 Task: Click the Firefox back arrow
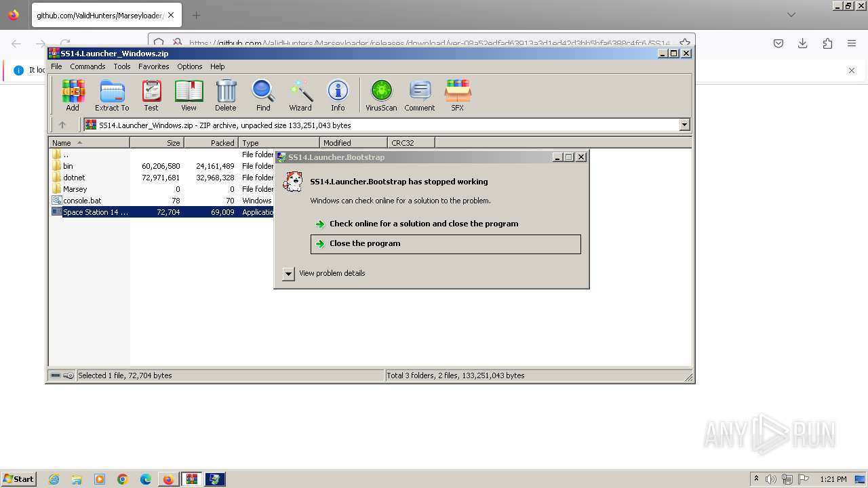click(16, 43)
